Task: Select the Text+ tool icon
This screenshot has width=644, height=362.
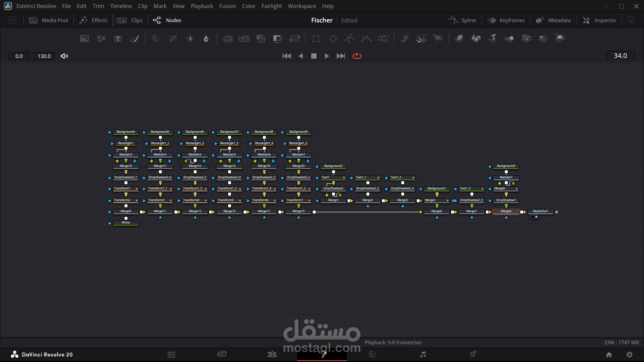Action: pos(118,39)
